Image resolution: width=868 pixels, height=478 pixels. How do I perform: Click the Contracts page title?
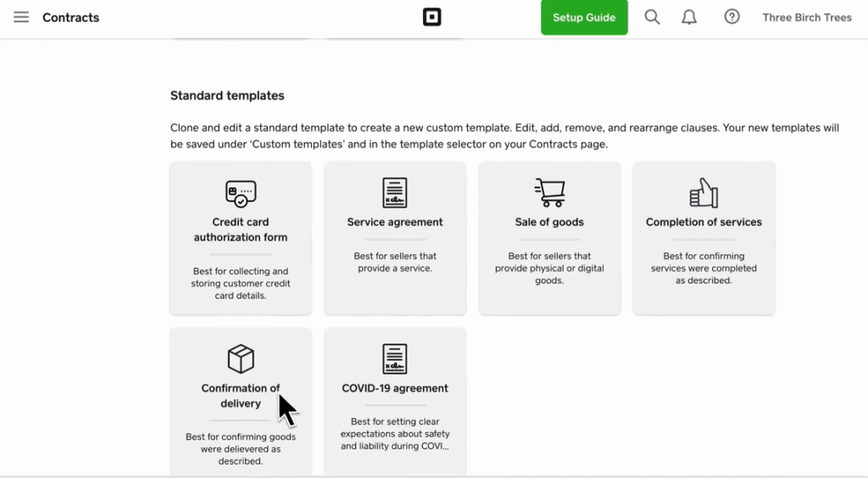[71, 17]
